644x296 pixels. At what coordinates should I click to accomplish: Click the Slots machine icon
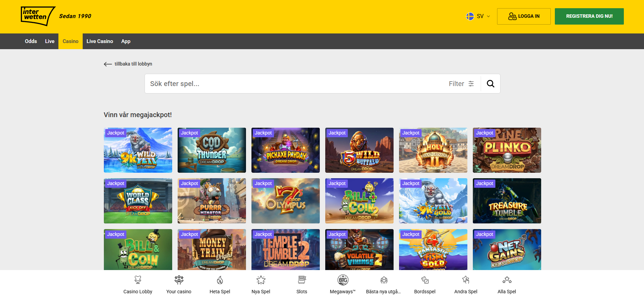302,280
